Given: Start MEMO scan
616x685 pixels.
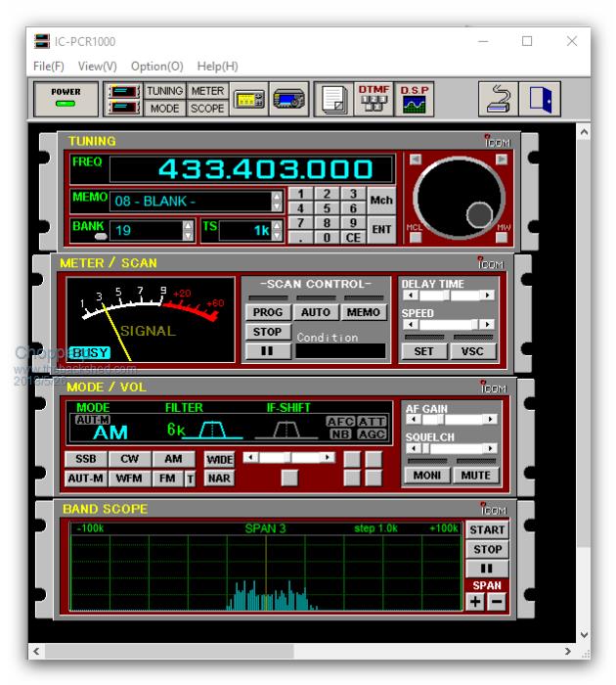Looking at the screenshot, I should pyautogui.click(x=363, y=312).
